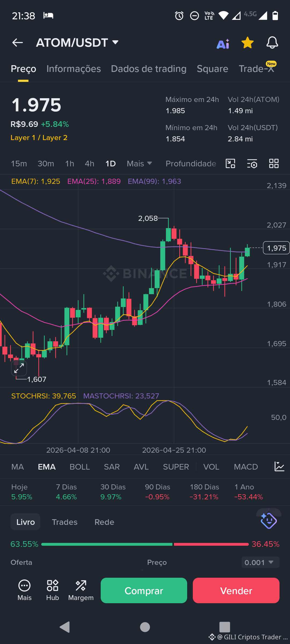Image resolution: width=290 pixels, height=644 pixels.
Task: Tap the Do Not Disturb status icon
Action: pyautogui.click(x=194, y=16)
